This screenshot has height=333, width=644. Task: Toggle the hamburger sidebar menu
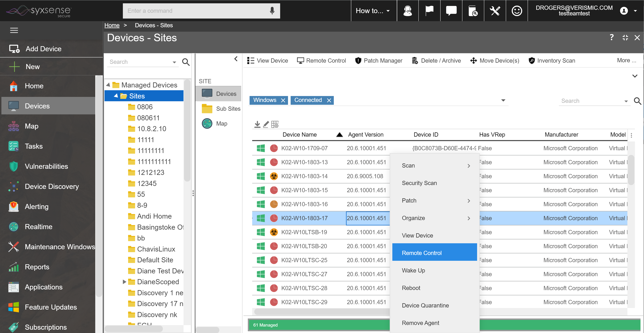(x=14, y=30)
